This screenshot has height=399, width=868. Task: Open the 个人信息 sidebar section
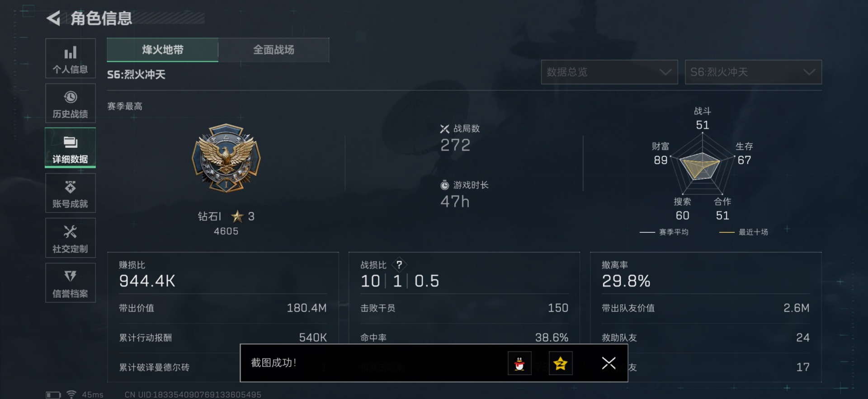click(70, 59)
